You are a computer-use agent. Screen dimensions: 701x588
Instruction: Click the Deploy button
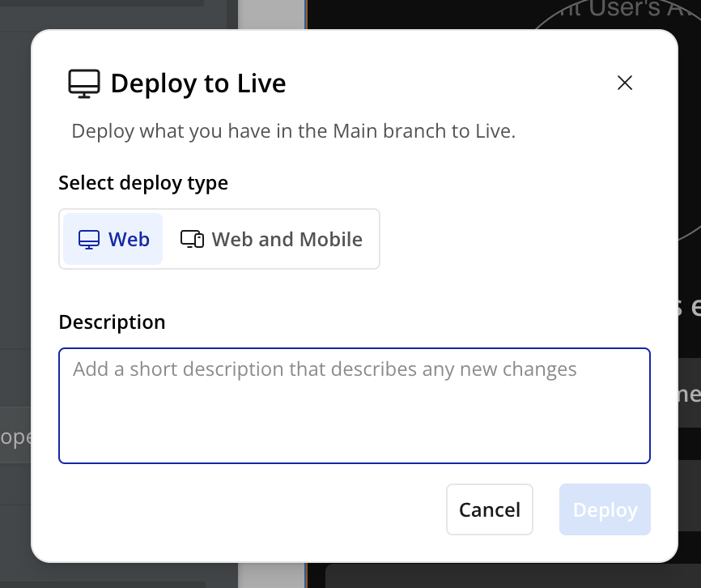(605, 509)
